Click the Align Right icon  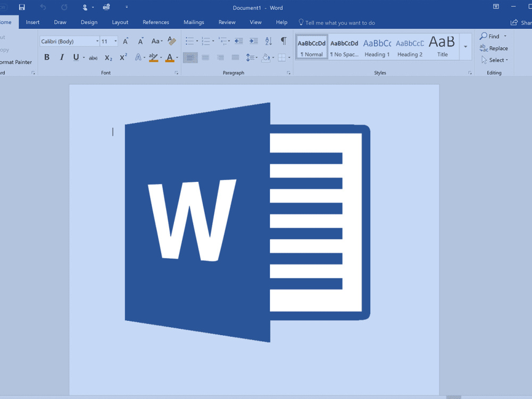pyautogui.click(x=220, y=57)
